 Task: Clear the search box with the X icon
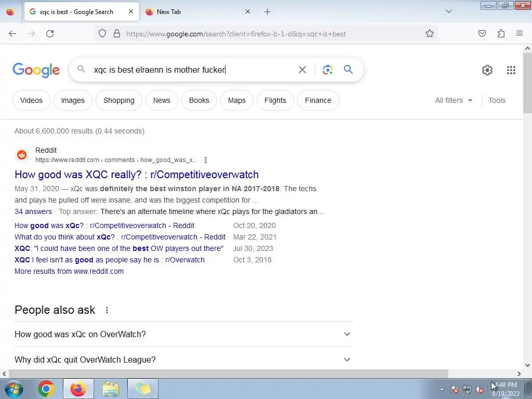click(x=302, y=70)
